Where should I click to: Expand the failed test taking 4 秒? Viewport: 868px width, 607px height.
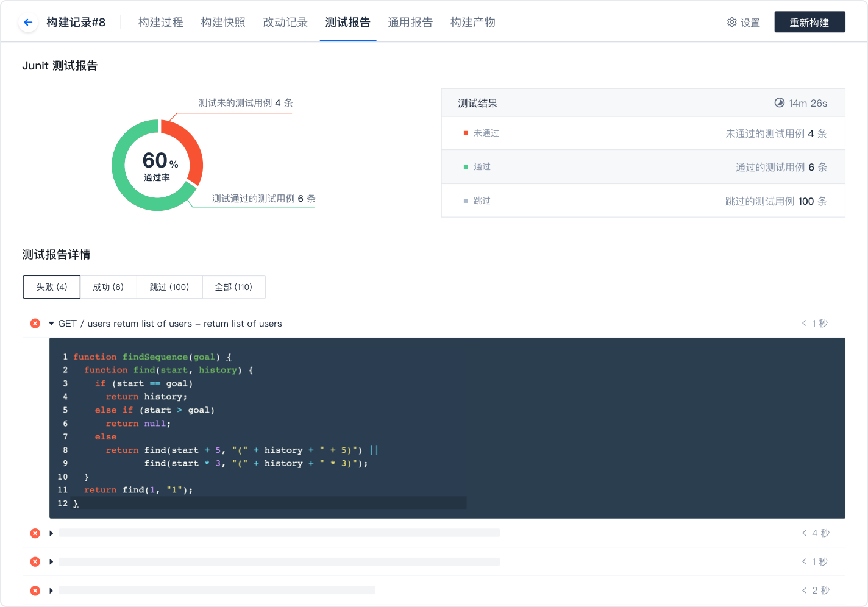click(51, 533)
